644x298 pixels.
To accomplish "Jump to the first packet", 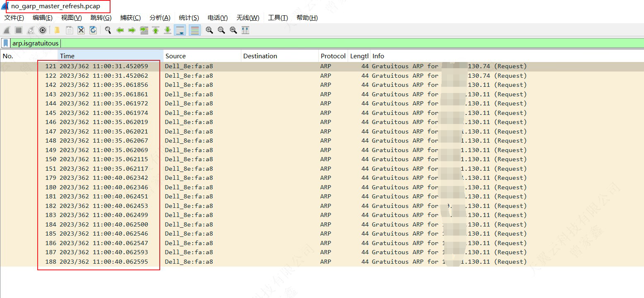I will click(156, 30).
